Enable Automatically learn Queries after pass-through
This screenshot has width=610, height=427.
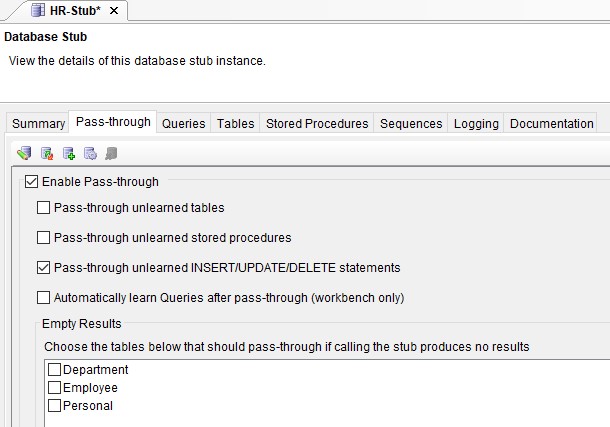43,297
